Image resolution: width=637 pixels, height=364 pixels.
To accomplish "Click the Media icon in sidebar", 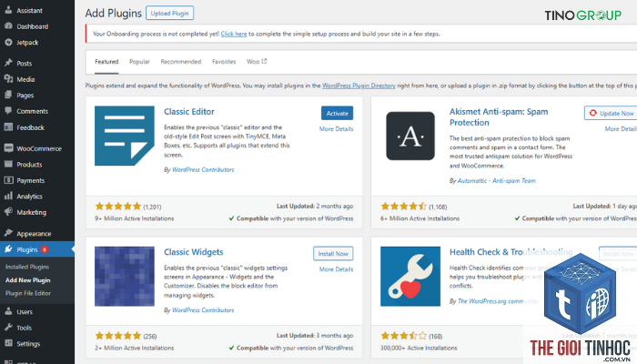I will tap(8, 79).
